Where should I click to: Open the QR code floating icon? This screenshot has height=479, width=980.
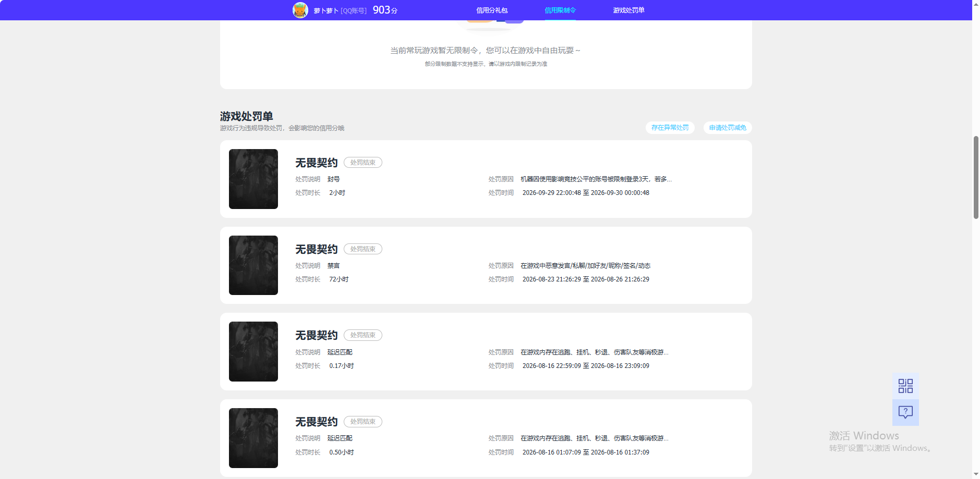click(x=905, y=386)
